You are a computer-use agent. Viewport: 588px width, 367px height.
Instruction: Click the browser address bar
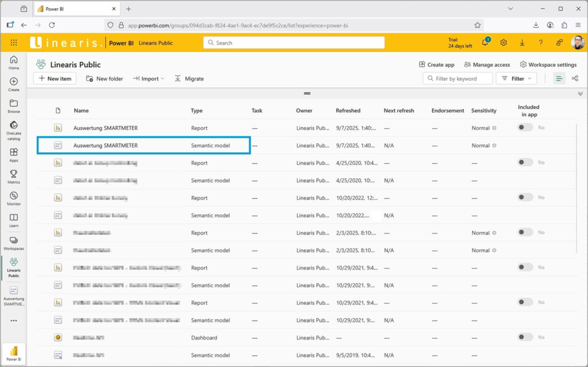click(293, 25)
